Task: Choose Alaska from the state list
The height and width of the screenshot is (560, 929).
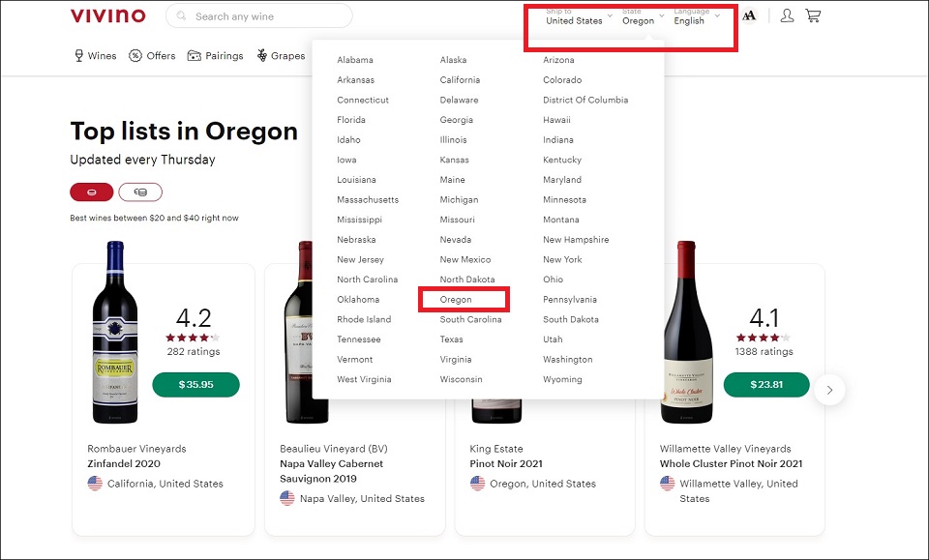Action: [x=453, y=60]
